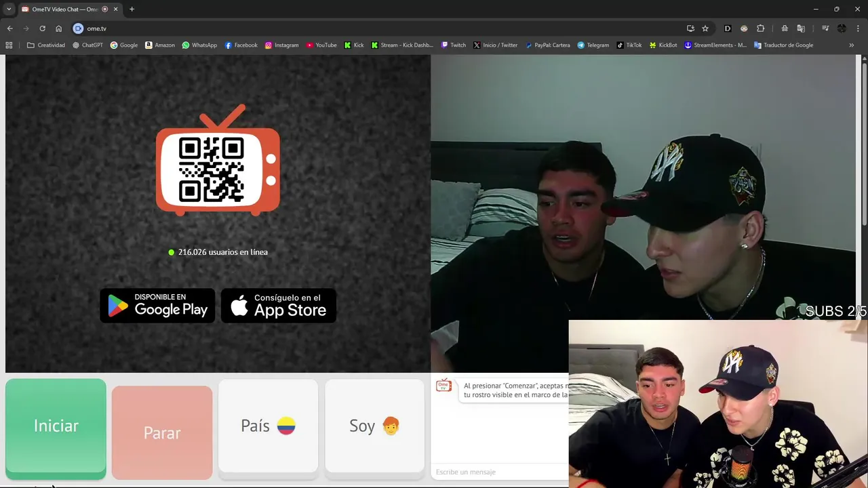Click the Colombia flag icon
The height and width of the screenshot is (488, 868).
click(286, 426)
